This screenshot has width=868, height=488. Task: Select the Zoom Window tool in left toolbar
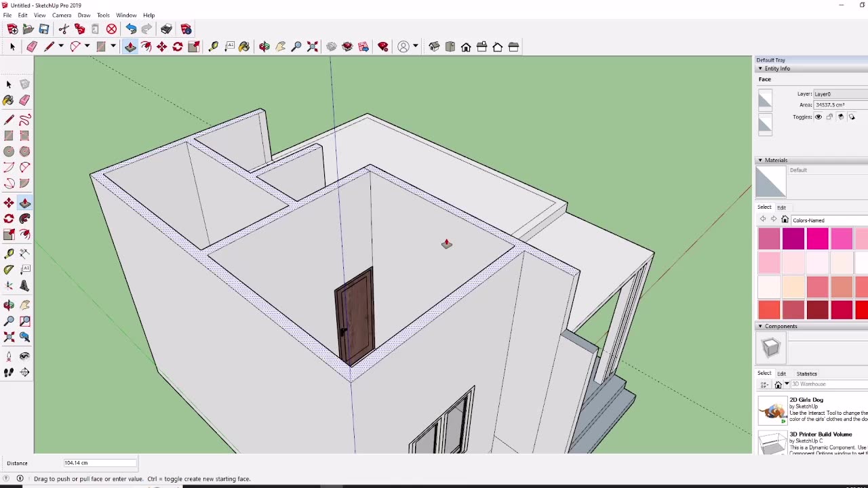[24, 321]
